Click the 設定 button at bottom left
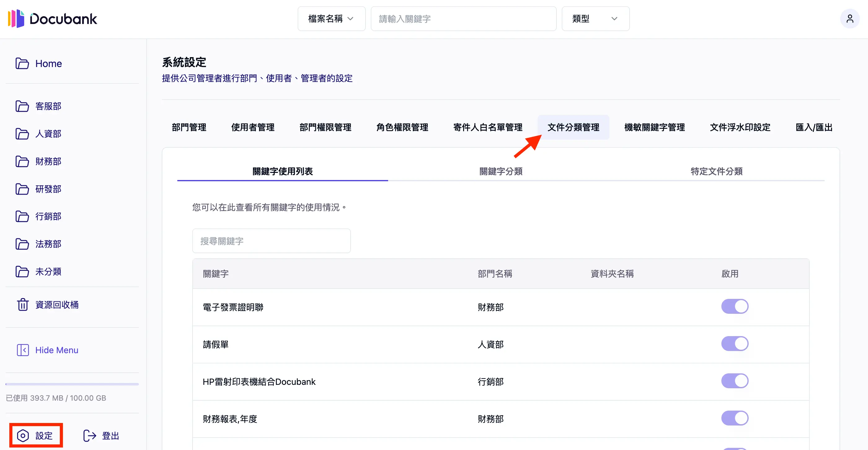The width and height of the screenshot is (868, 450). pos(36,435)
